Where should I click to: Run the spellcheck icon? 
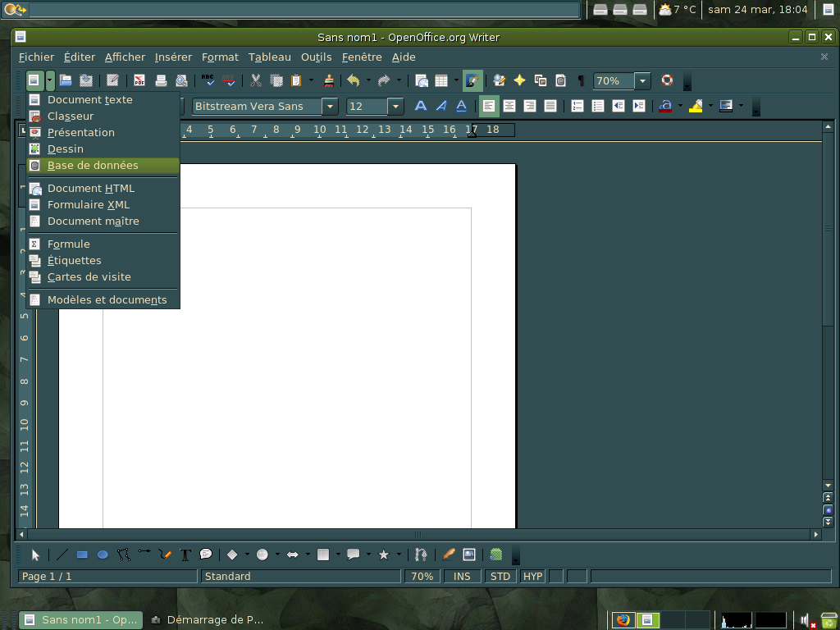(208, 80)
